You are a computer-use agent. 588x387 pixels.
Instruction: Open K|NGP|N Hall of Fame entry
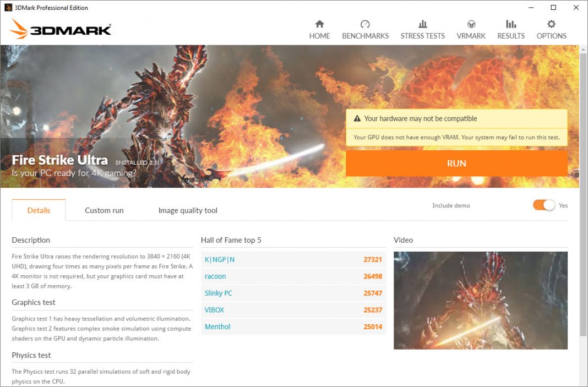tap(220, 260)
